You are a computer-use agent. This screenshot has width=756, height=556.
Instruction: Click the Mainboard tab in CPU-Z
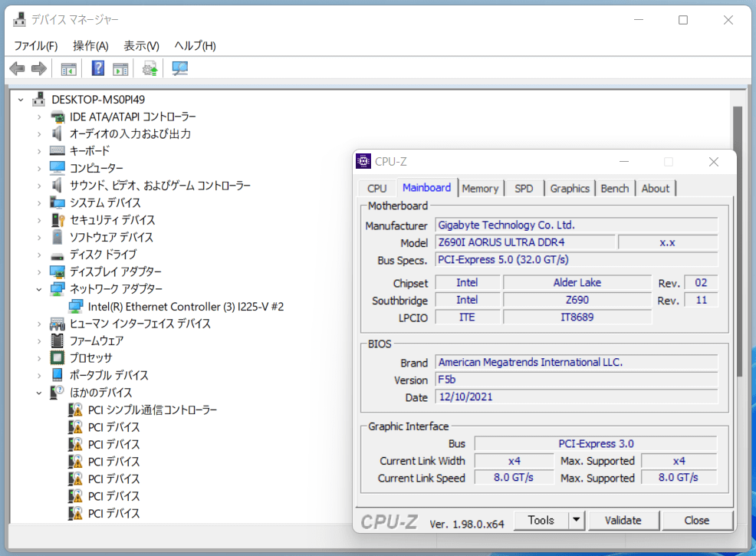click(427, 188)
